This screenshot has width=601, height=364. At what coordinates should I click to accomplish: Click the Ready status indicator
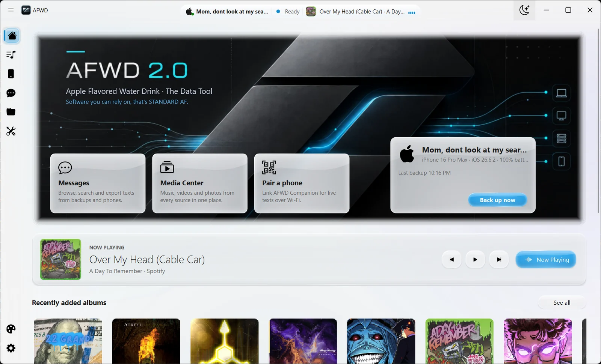[288, 12]
